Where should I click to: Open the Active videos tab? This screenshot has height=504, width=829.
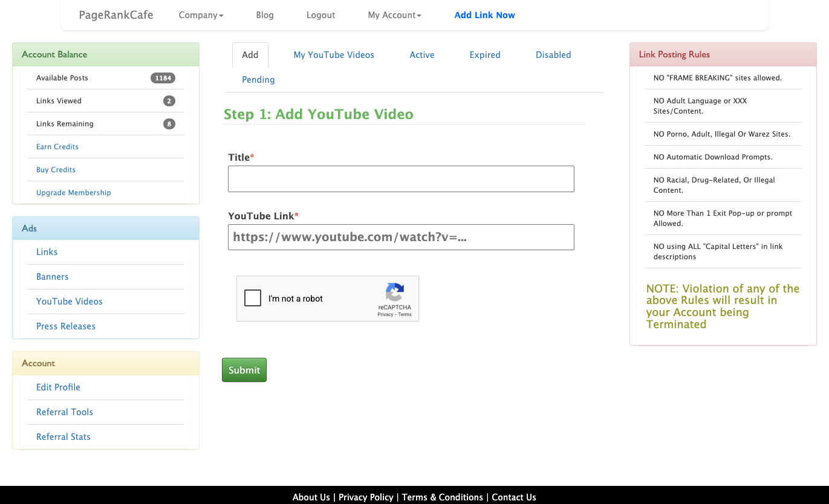(421, 54)
